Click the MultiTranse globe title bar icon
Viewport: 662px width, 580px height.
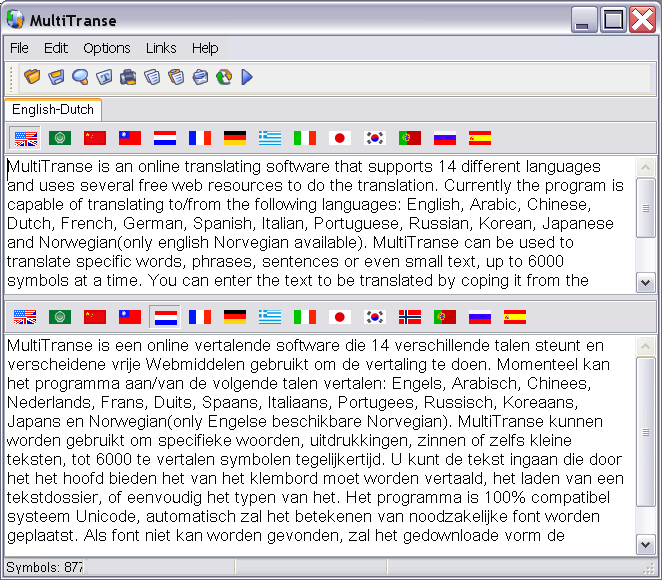[16, 19]
